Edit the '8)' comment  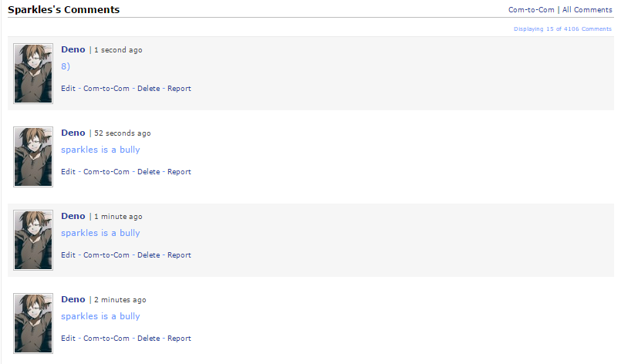click(69, 89)
